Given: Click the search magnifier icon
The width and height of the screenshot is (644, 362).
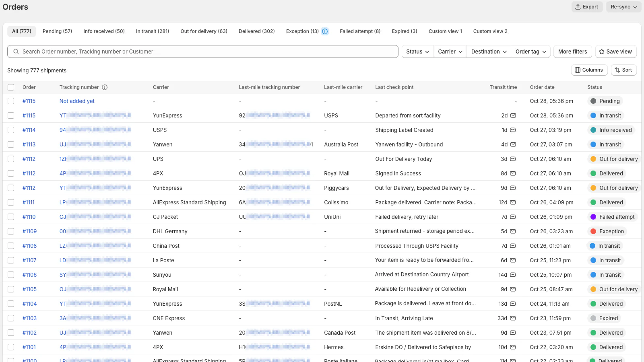Looking at the screenshot, I should [16, 51].
